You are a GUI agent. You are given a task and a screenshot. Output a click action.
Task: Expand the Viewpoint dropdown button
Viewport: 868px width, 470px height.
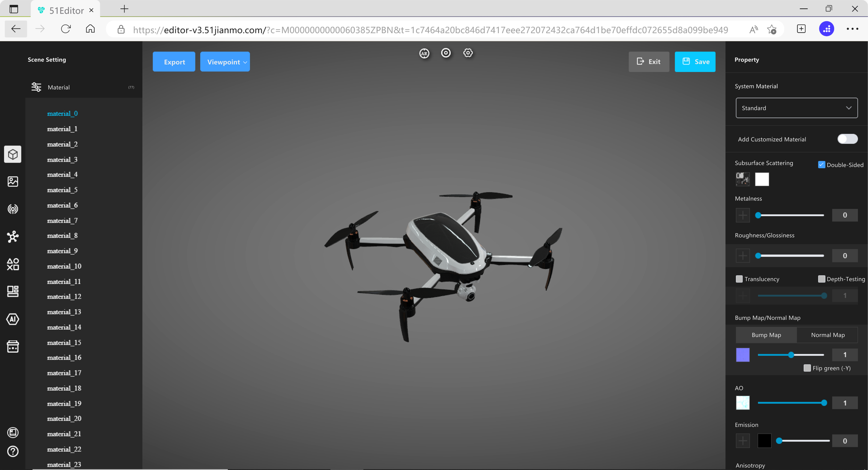click(x=225, y=62)
